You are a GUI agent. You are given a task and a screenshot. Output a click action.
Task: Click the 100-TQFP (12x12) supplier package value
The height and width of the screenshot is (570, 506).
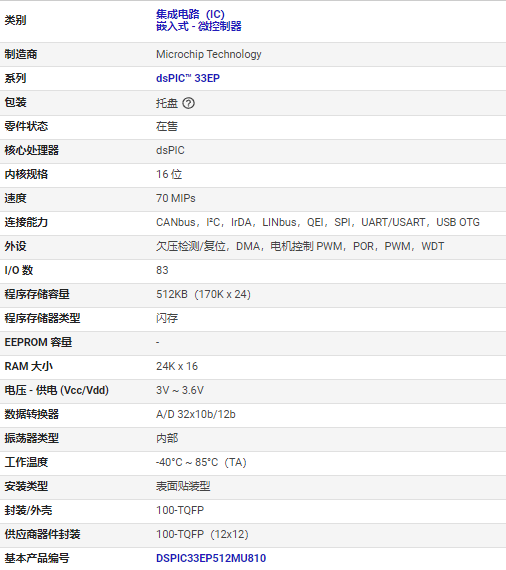pos(202,534)
